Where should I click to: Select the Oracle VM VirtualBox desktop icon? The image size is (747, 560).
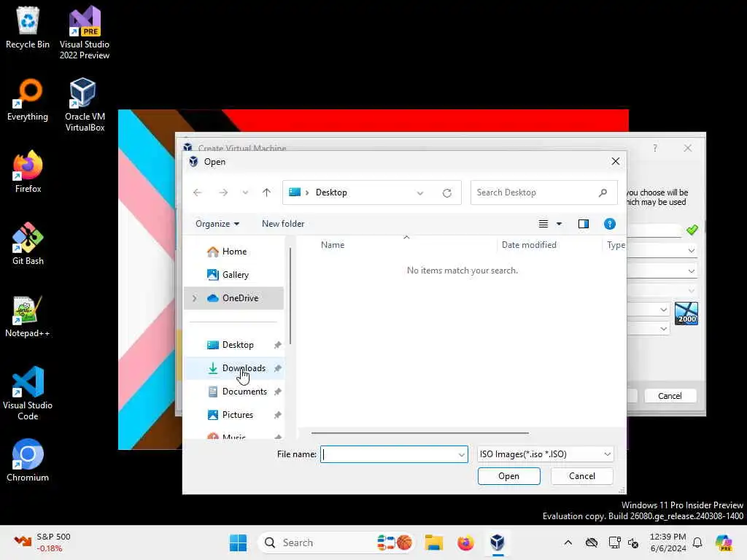tap(85, 105)
